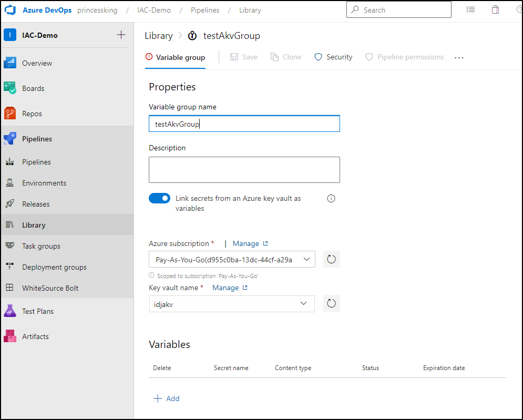This screenshot has width=523, height=420.
Task: Click the variable group icon beside testAkvGroup title
Action: click(192, 36)
